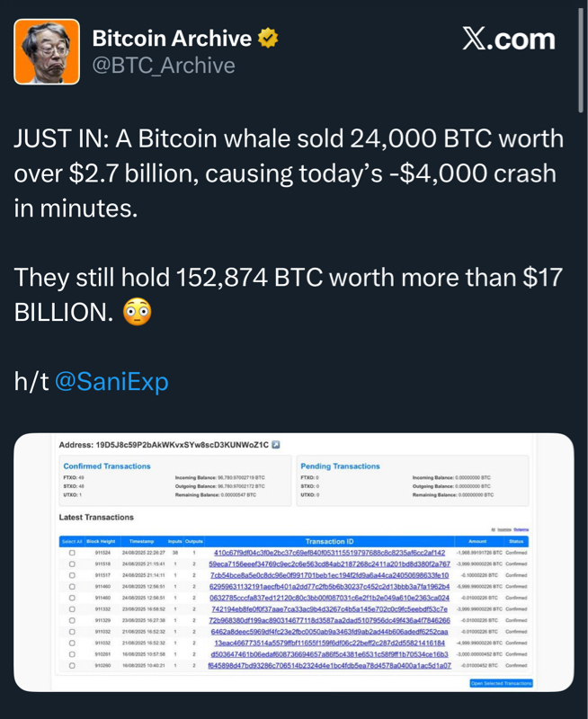The width and height of the screenshot is (588, 719).
Task: Click the copy icon beside the address
Action: pyautogui.click(x=276, y=445)
